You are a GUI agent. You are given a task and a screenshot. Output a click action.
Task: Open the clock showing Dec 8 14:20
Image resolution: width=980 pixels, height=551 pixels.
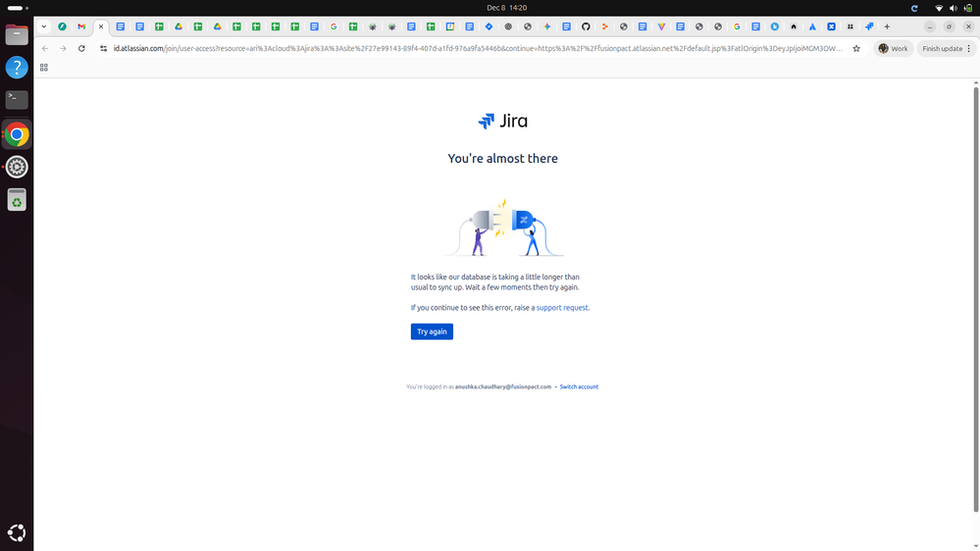click(506, 8)
